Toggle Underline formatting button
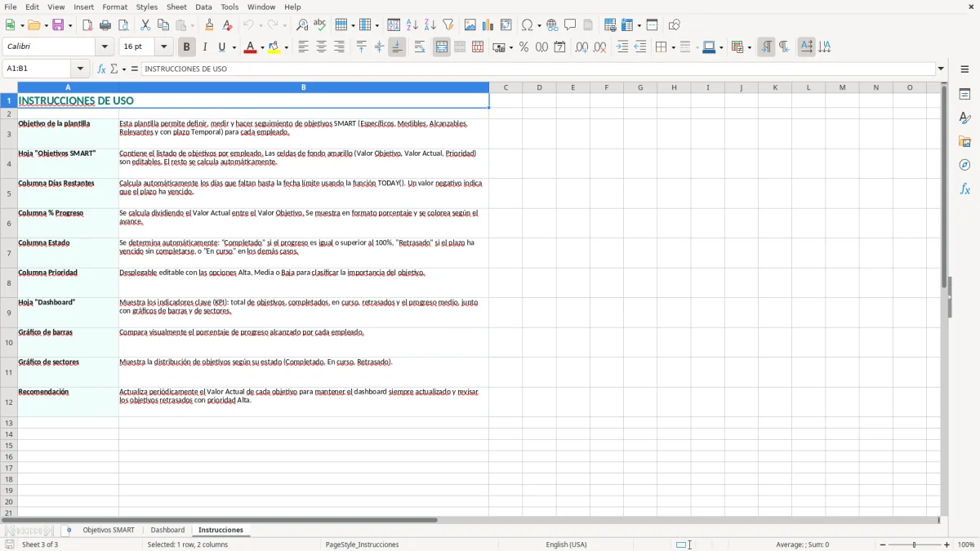The height and width of the screenshot is (551, 980). click(x=221, y=47)
